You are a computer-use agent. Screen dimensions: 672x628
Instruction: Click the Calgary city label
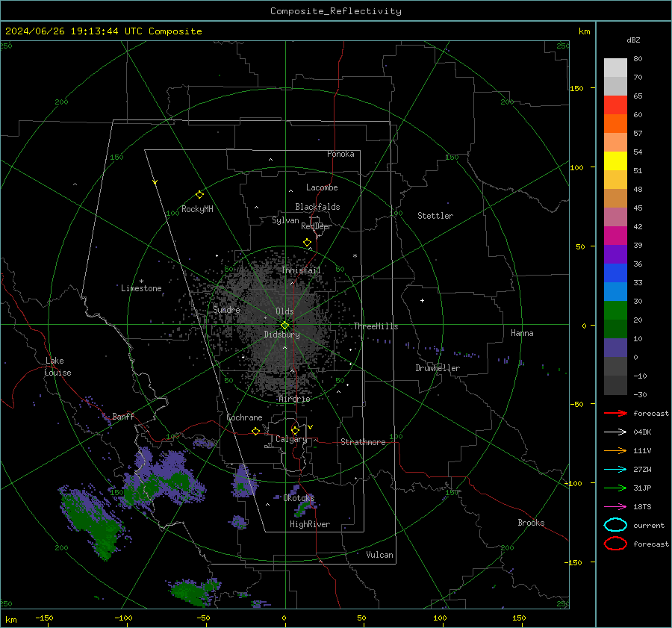(x=291, y=439)
